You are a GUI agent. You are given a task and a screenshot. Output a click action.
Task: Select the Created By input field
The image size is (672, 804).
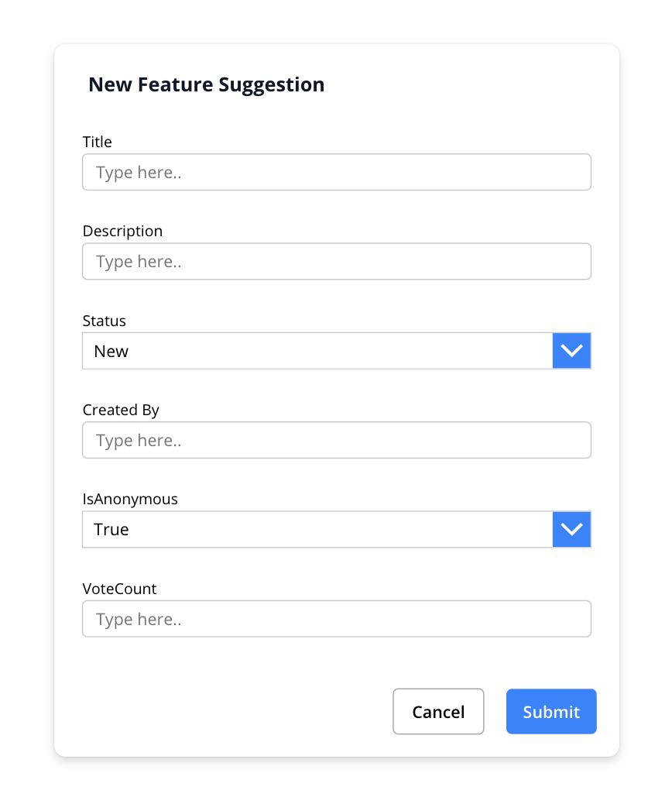click(336, 440)
